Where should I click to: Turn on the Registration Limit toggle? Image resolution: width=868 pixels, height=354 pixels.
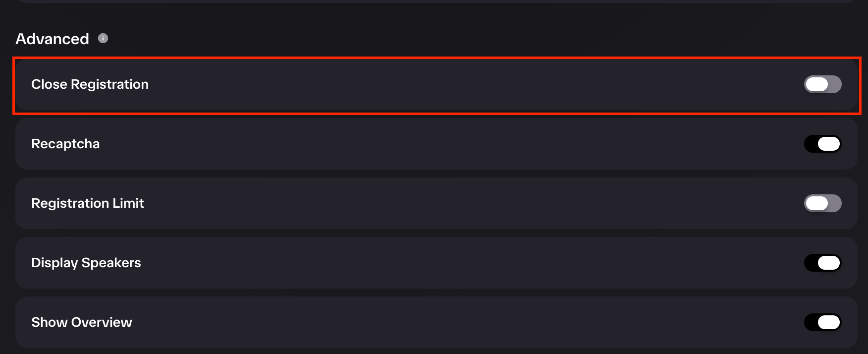click(x=822, y=203)
